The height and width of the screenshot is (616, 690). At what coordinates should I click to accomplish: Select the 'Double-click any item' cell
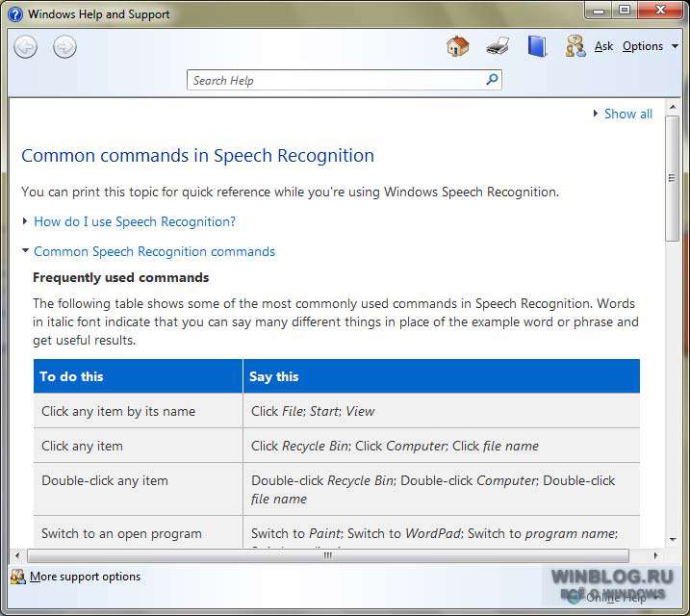point(139,489)
